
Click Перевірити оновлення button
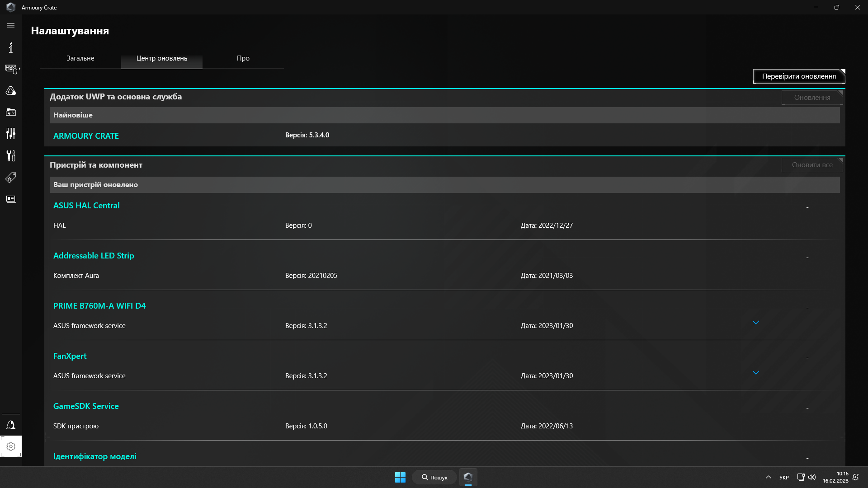pyautogui.click(x=799, y=76)
